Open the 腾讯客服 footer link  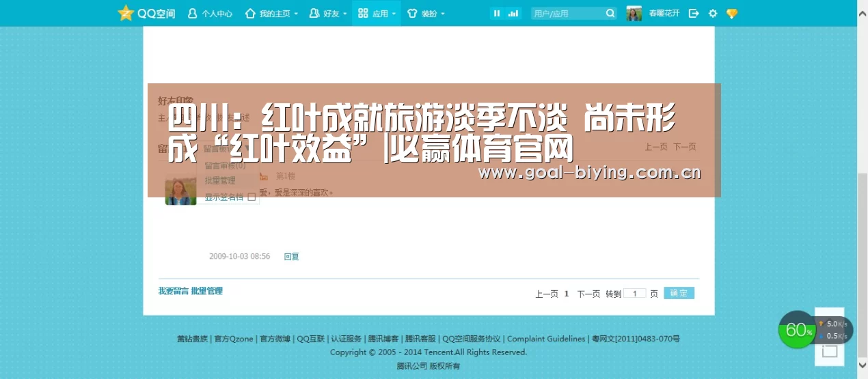pyautogui.click(x=420, y=339)
